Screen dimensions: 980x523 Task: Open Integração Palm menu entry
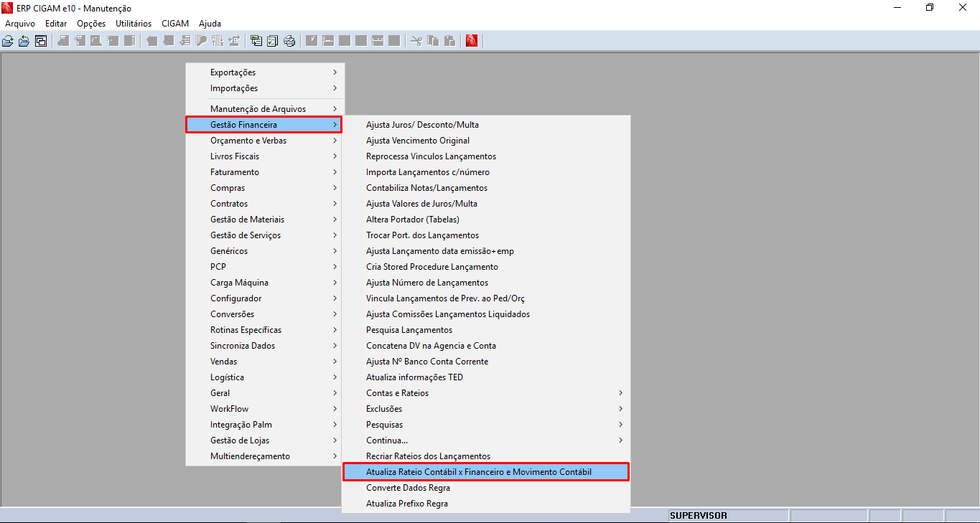coord(265,425)
